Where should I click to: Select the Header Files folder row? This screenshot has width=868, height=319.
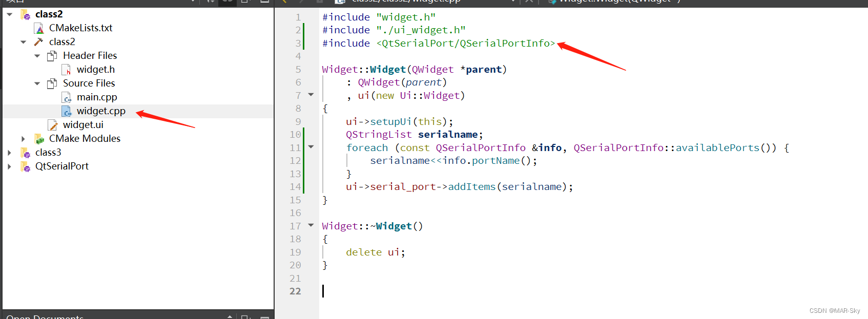90,56
